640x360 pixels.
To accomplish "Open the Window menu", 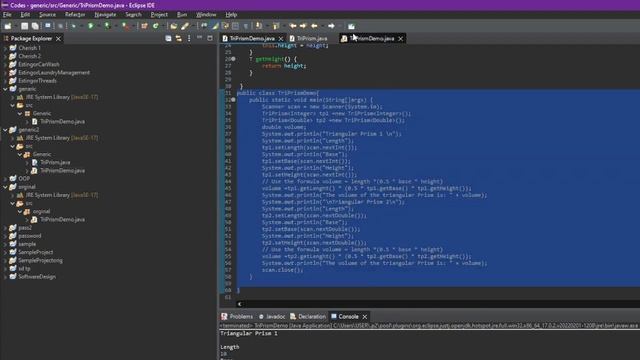I will pyautogui.click(x=206, y=15).
